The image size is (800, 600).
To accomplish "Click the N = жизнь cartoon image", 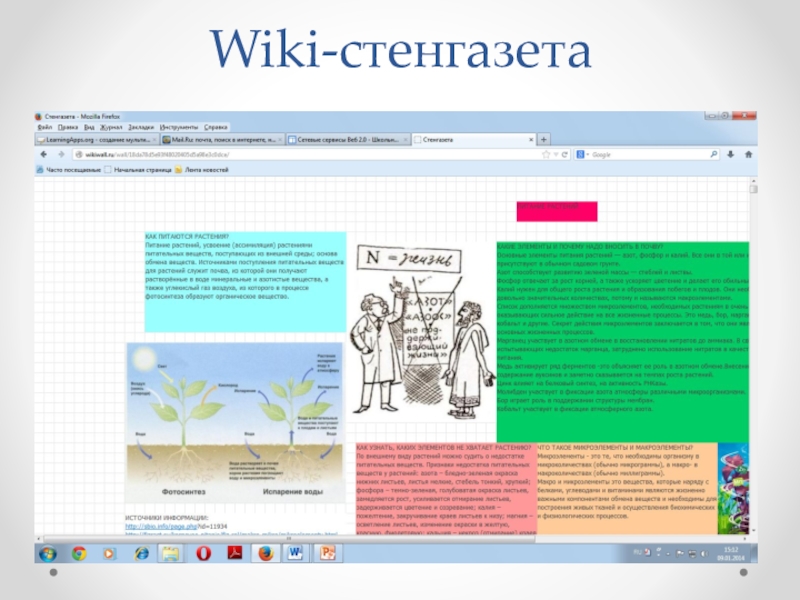I will pyautogui.click(x=423, y=332).
